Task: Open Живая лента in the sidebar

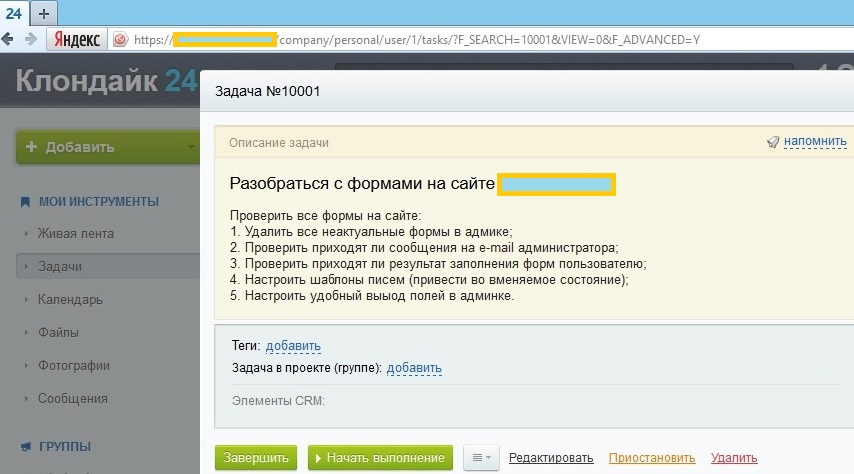Action: [76, 234]
